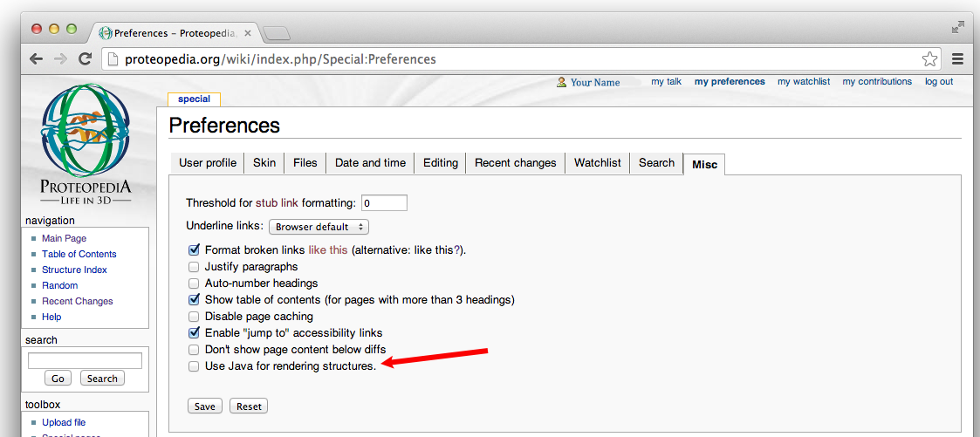Tick the Disable page caching checkbox
Image resolution: width=980 pixels, height=437 pixels.
point(194,317)
